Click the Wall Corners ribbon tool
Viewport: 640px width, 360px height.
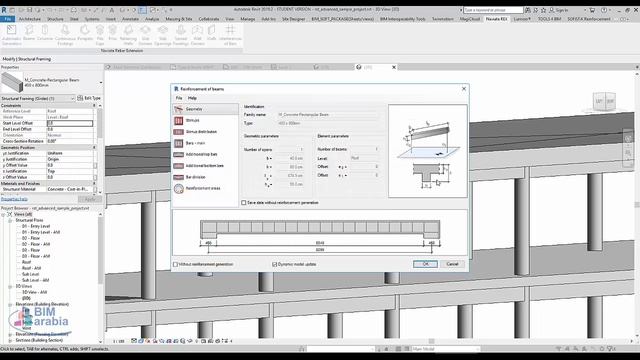pos(198,34)
